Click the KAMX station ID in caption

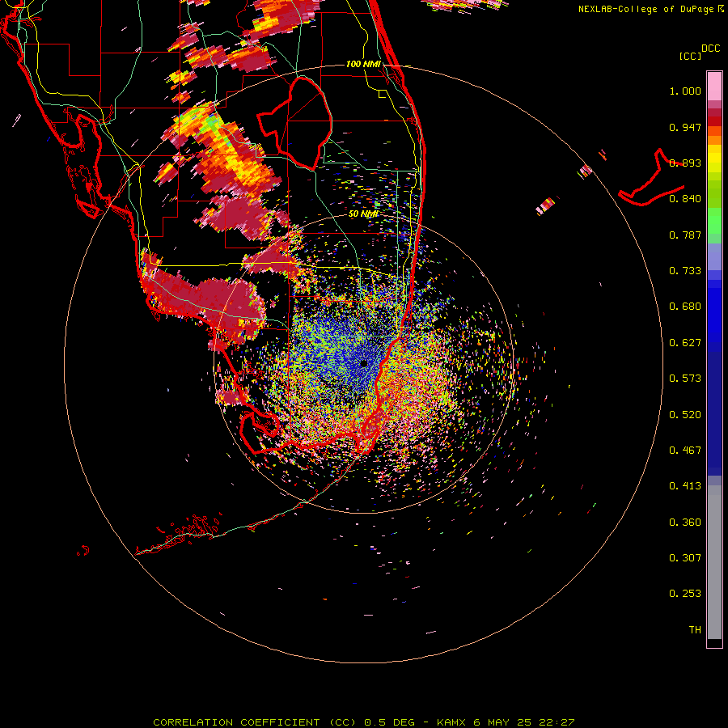tap(452, 722)
